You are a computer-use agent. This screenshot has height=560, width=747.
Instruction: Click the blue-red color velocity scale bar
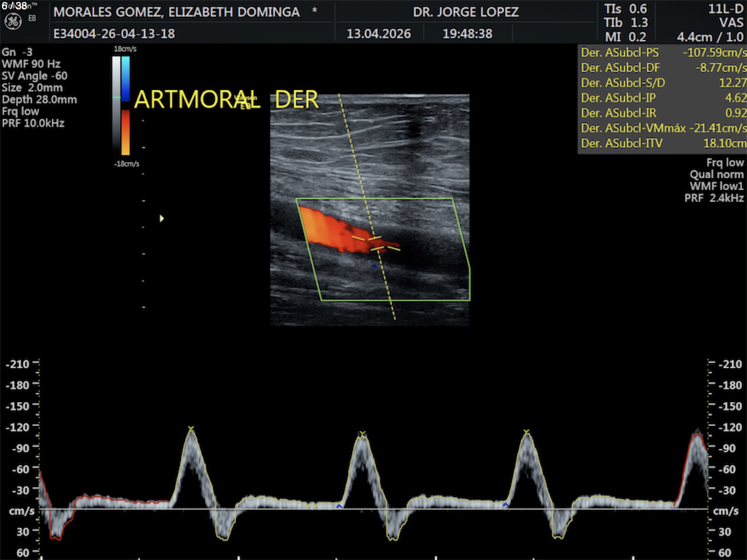coord(126,106)
